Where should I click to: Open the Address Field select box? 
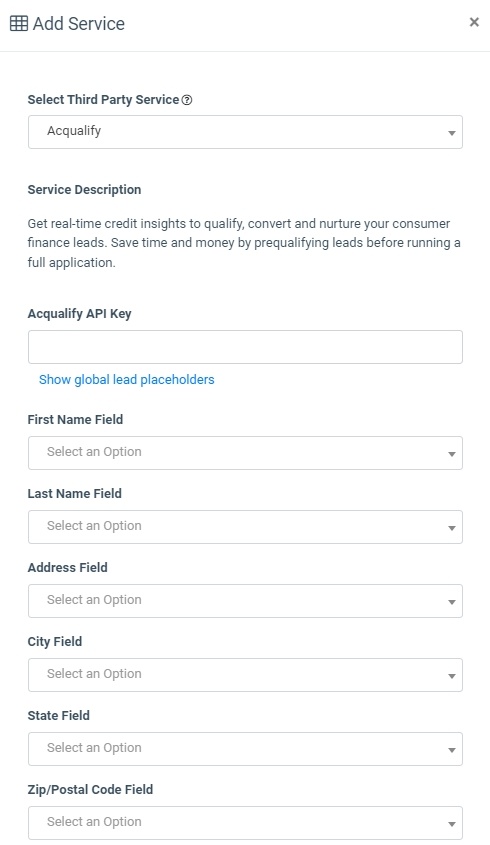tap(245, 601)
